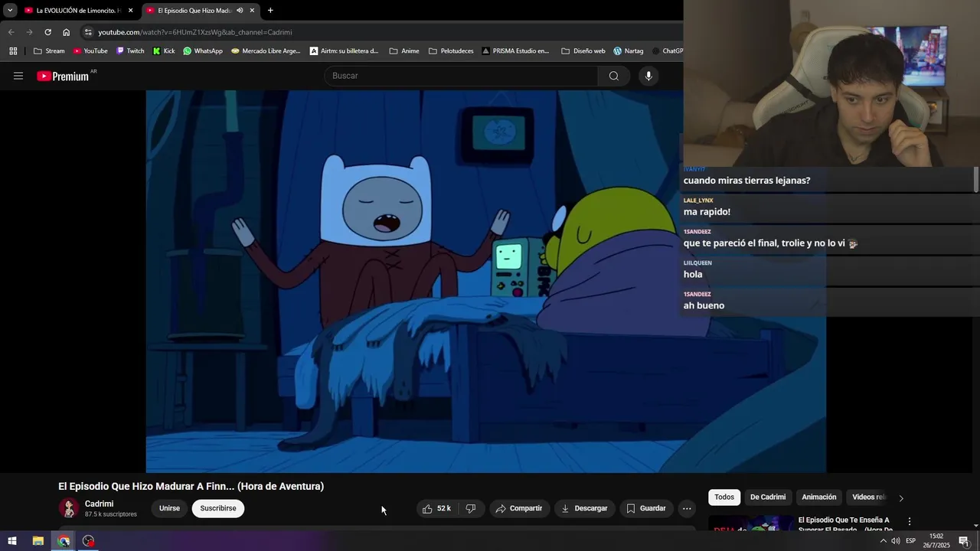Open File Explorer from taskbar
Viewport: 980px width, 551px height.
(38, 541)
